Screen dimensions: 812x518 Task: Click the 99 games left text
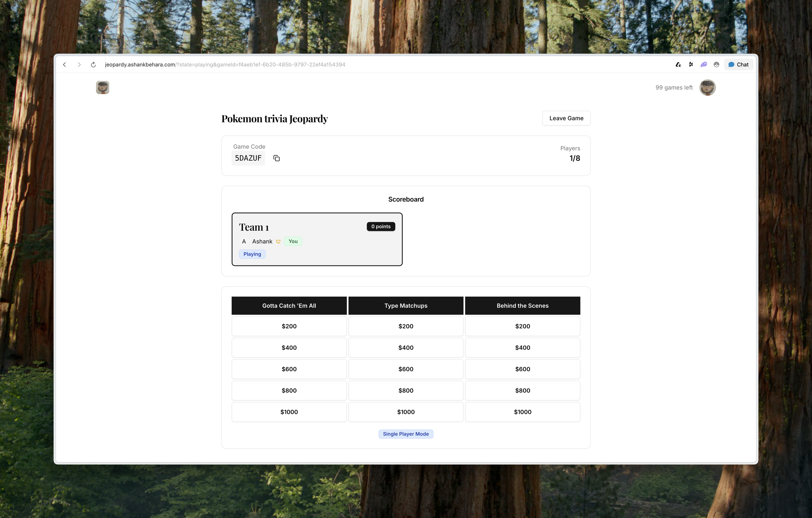click(674, 87)
